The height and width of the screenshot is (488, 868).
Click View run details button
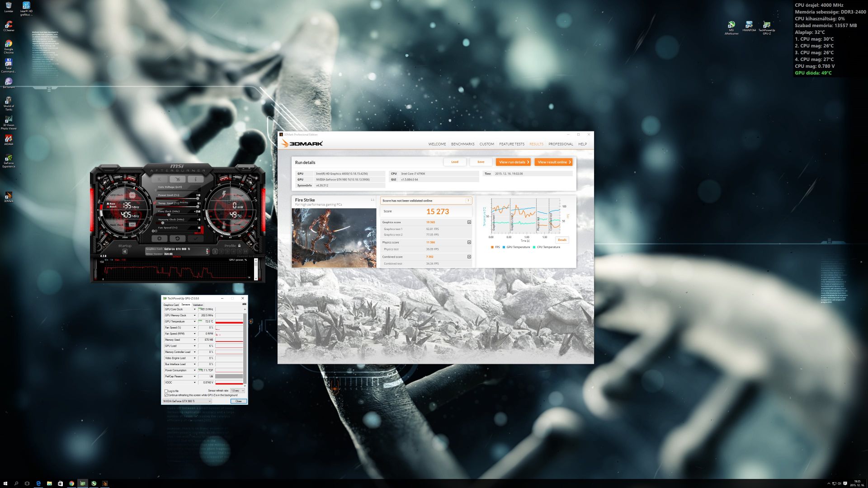coord(513,162)
